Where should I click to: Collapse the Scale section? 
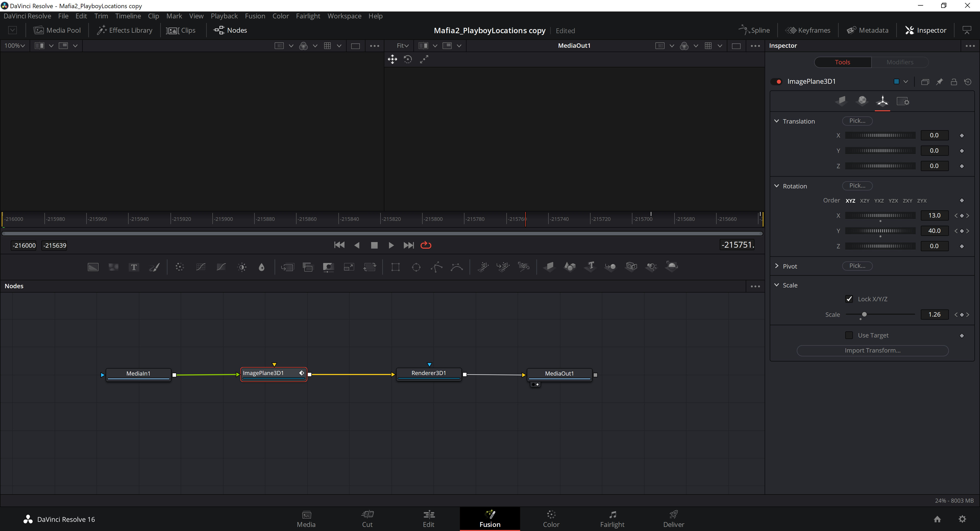(776, 285)
